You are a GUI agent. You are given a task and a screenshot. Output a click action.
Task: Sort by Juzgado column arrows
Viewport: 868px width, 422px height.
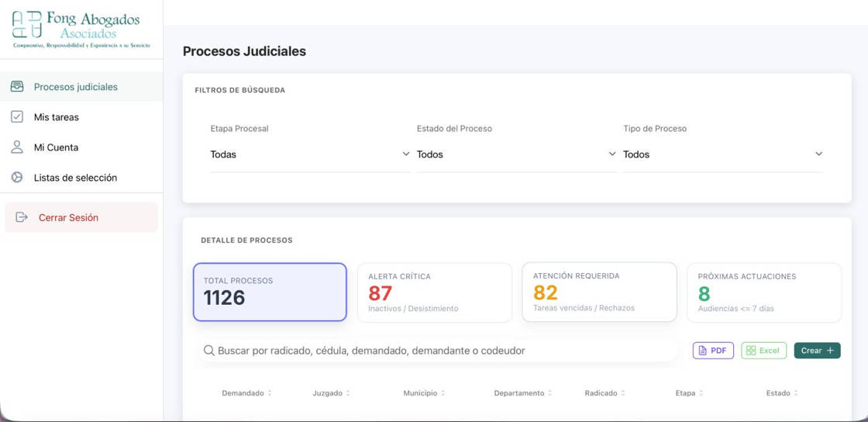[x=348, y=393]
